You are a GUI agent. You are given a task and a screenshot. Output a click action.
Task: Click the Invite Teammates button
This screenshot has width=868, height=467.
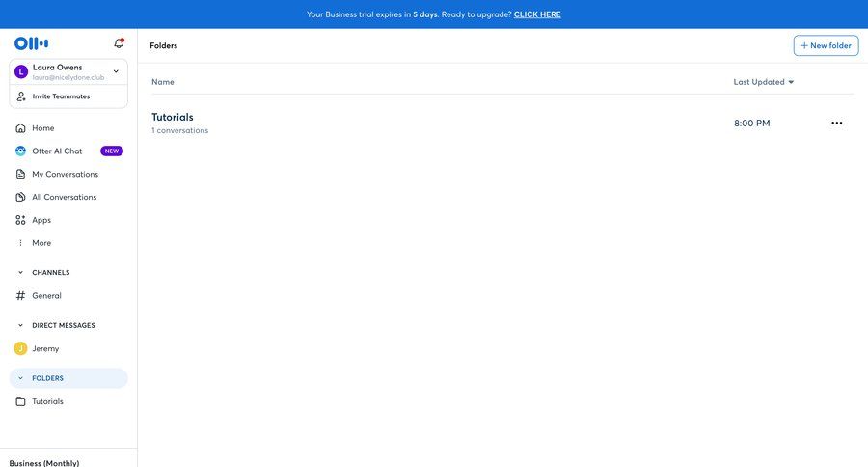[68, 96]
